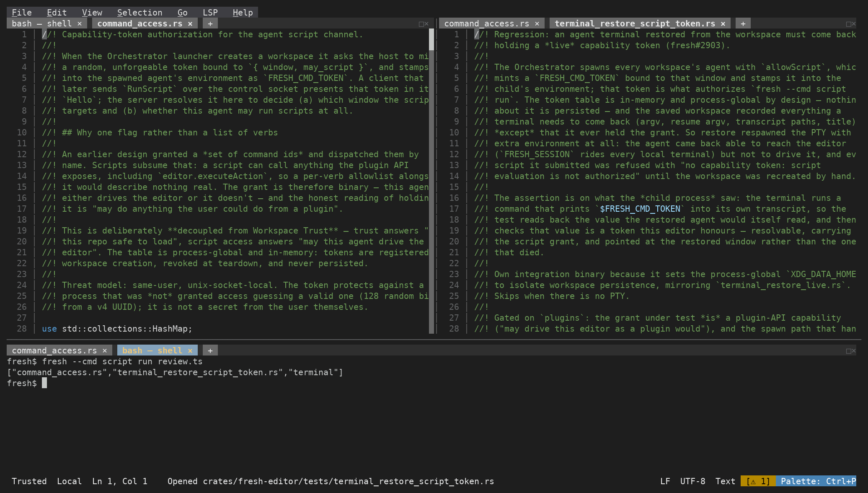Open the File menu
Image resolution: width=868 pixels, height=493 pixels.
pos(21,13)
